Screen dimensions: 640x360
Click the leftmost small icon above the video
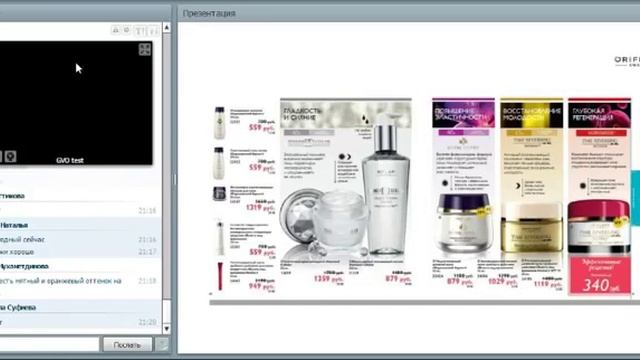point(116,30)
